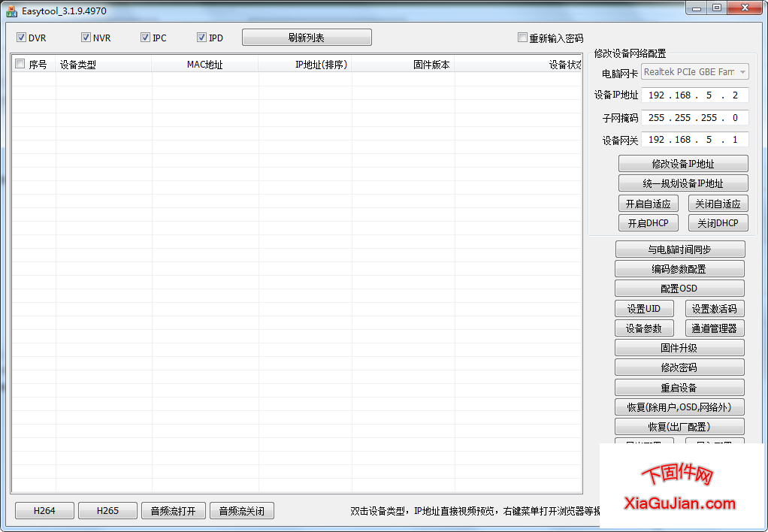Click the 设置UID button
Image resolution: width=768 pixels, height=532 pixels.
pos(644,309)
